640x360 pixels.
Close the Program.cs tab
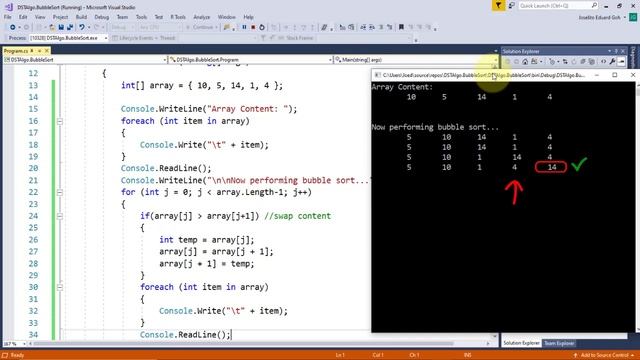(x=47, y=51)
